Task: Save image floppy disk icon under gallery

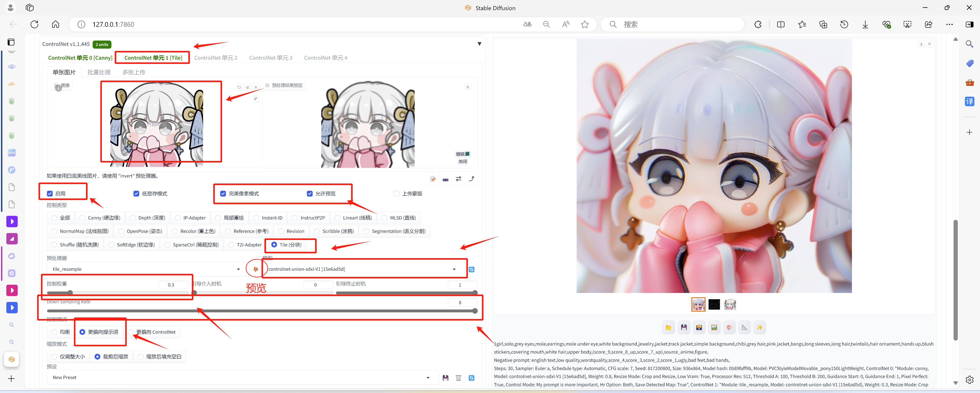Action: [684, 327]
